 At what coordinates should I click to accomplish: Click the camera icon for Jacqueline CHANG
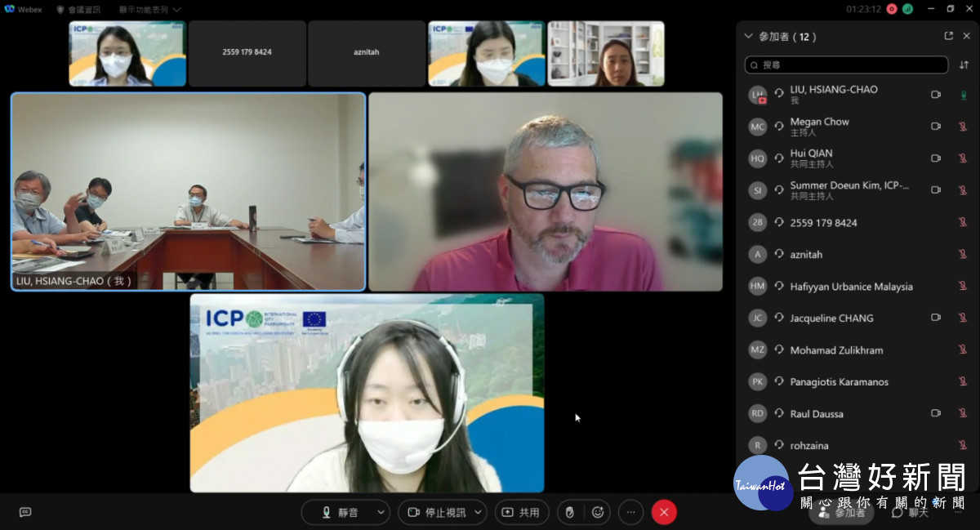click(936, 318)
